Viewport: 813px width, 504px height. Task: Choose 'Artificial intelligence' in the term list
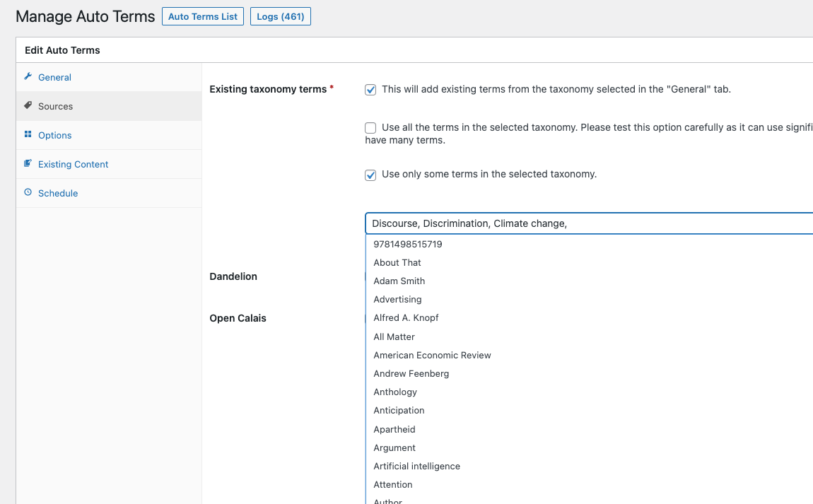(416, 466)
